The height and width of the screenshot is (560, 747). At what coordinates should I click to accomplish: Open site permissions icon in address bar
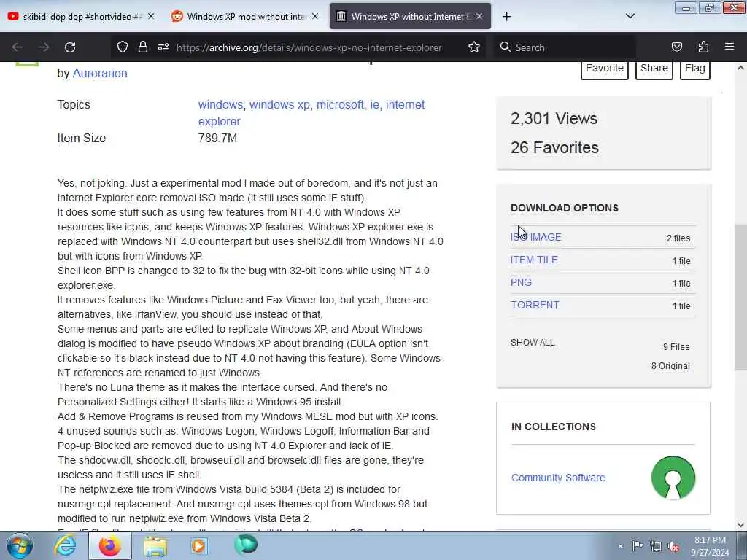click(163, 47)
